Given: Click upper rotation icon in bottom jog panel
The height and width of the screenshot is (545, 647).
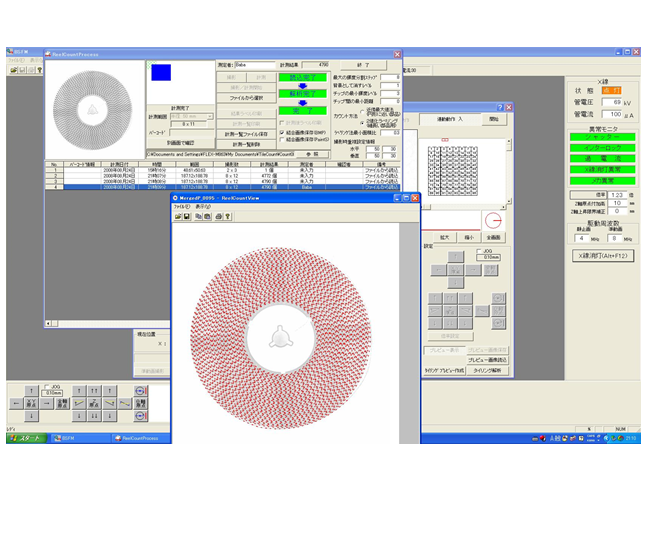Looking at the screenshot, I should 141,391.
